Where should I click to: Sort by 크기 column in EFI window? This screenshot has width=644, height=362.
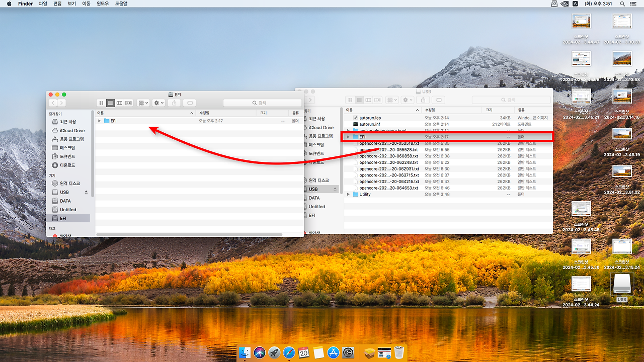272,113
